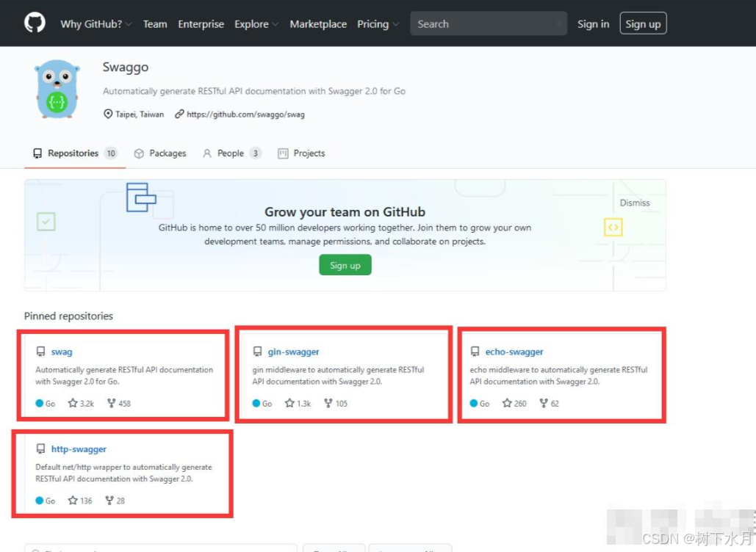Open the Team menu item
The width and height of the screenshot is (756, 552).
pos(155,23)
